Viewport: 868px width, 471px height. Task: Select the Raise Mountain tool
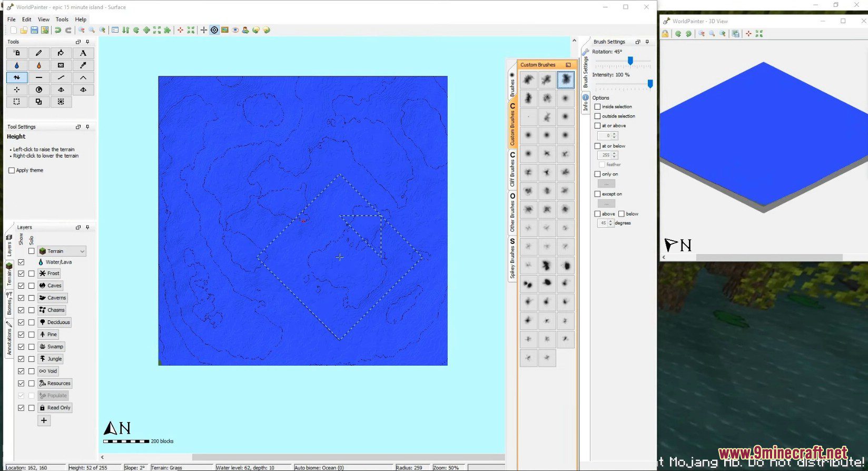click(x=83, y=77)
